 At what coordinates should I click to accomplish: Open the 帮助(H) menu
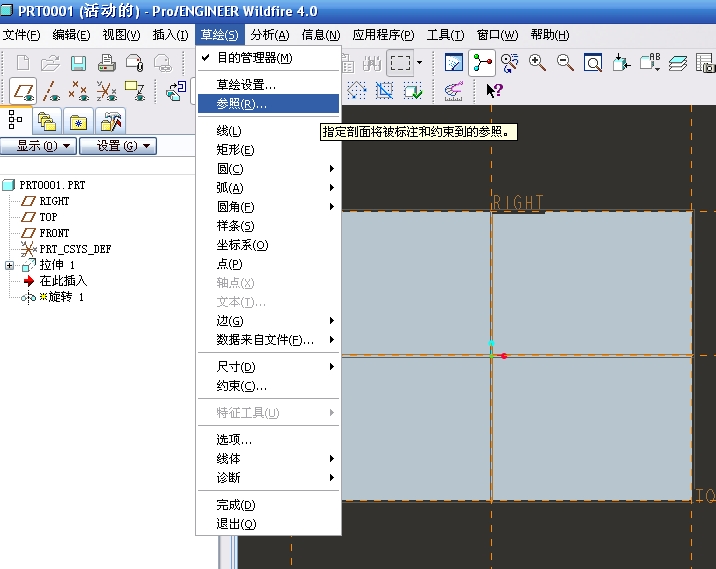point(550,35)
